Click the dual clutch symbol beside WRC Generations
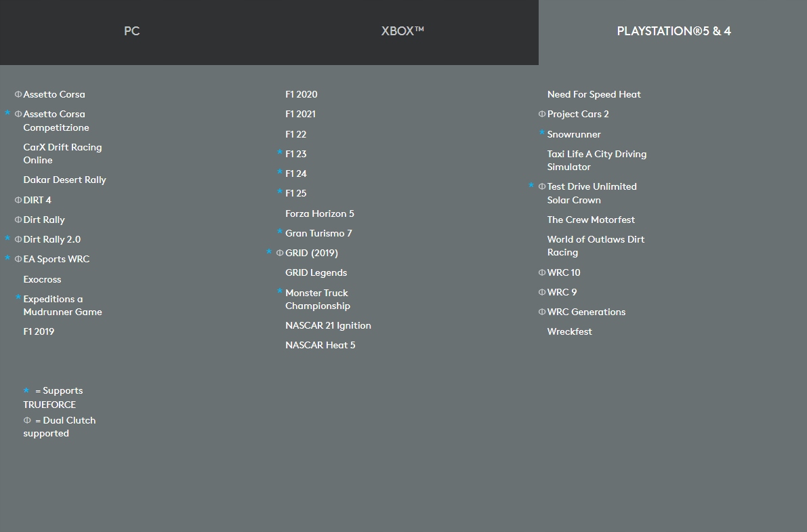This screenshot has width=807, height=532. [542, 312]
